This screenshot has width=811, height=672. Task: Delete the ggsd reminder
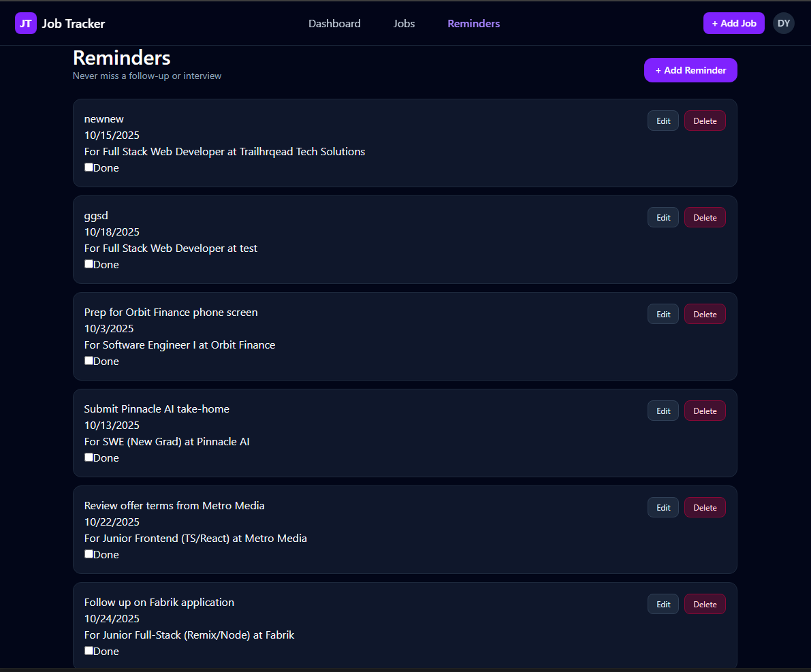point(705,217)
